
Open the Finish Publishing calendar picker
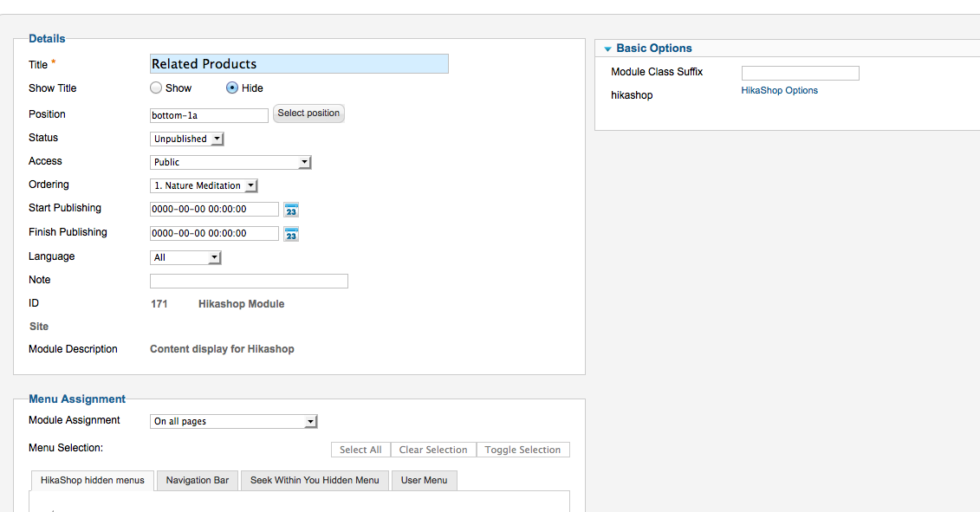pyautogui.click(x=291, y=234)
